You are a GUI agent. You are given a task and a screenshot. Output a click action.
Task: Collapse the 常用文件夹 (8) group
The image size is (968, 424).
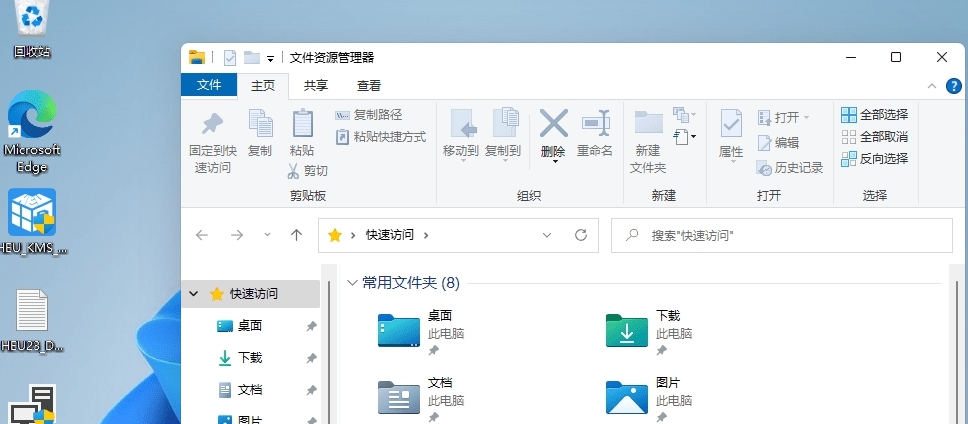tap(353, 283)
